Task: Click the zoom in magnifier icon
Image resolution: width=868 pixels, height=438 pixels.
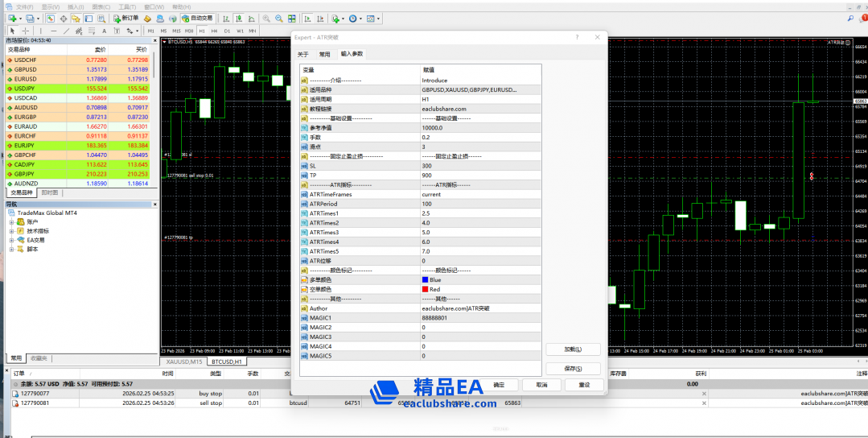Action: [265, 18]
